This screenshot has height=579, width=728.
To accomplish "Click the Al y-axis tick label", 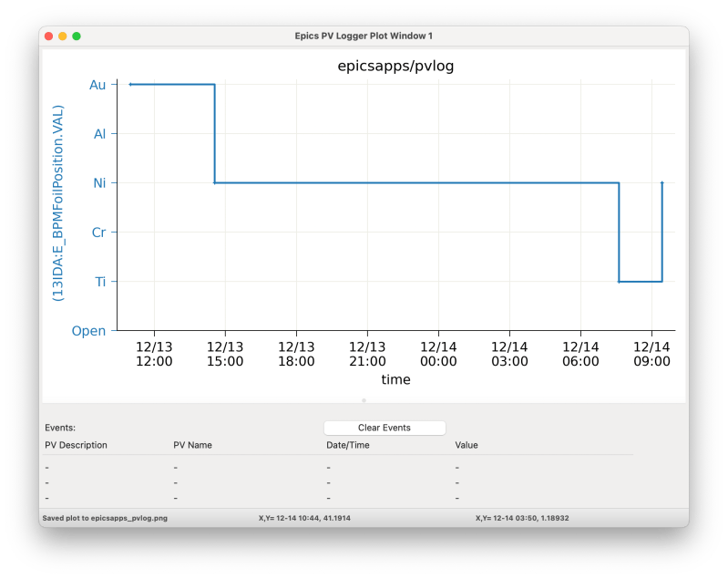I will click(100, 134).
